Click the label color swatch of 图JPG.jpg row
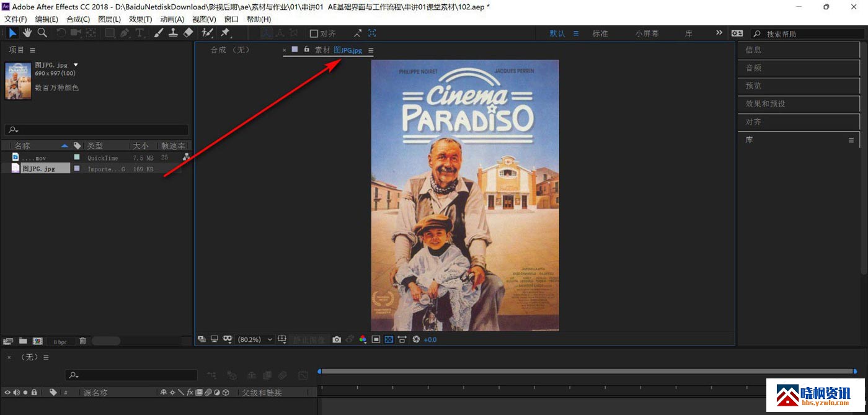 [77, 168]
